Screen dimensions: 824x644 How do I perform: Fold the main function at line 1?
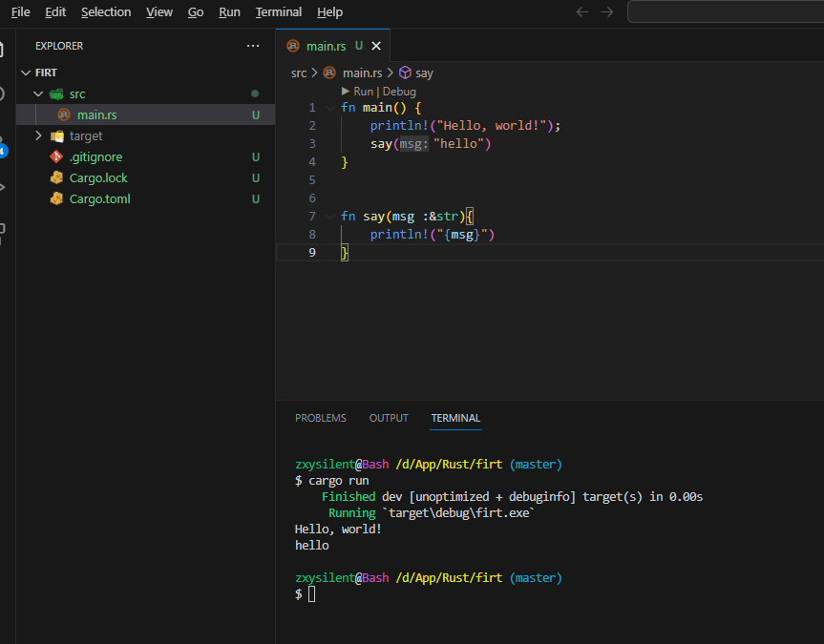pyautogui.click(x=330, y=108)
